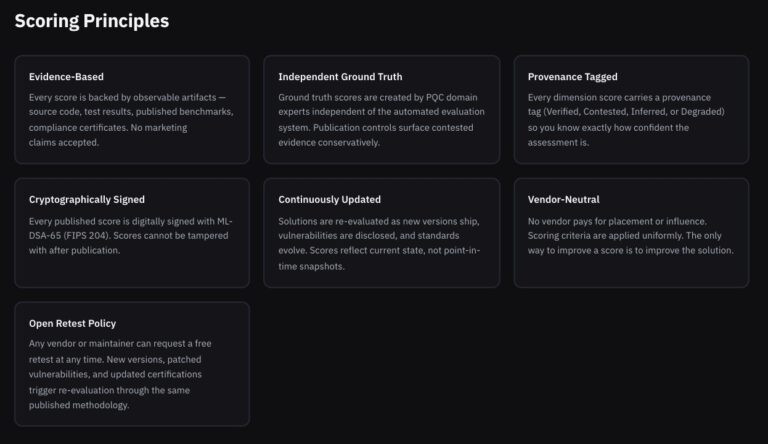Select the Evidence-Based card title
Screen dimensions: 768x444
coord(66,76)
